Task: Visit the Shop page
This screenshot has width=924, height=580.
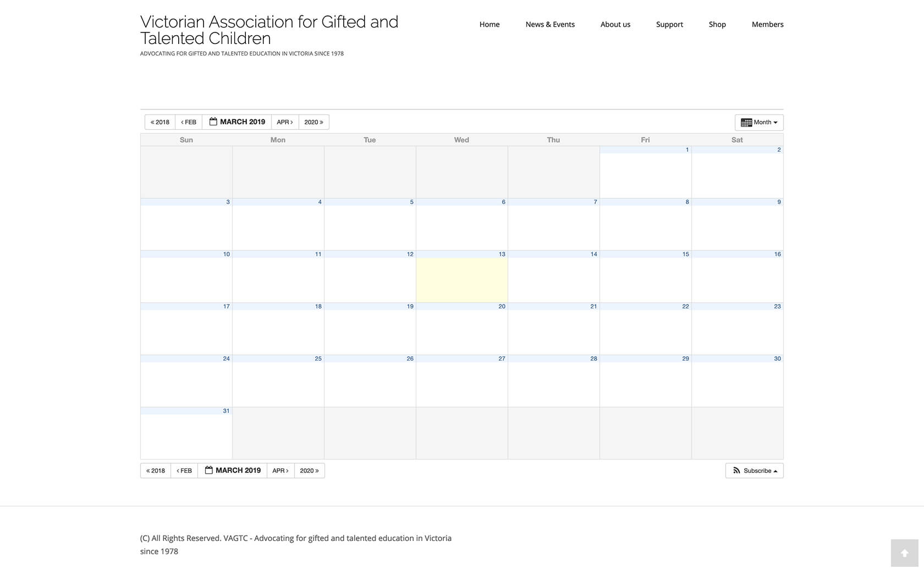Action: (717, 24)
